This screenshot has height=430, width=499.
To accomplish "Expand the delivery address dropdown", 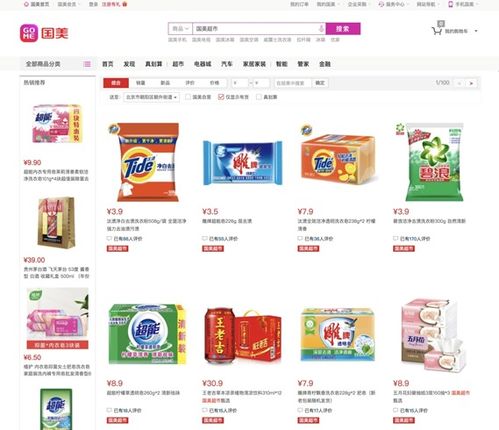I will click(151, 97).
